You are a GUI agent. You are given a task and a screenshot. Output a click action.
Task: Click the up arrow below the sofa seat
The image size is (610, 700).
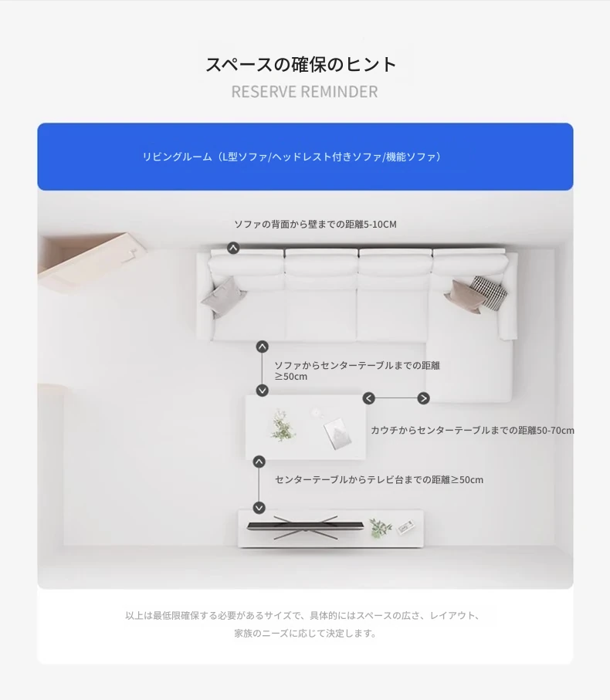pos(262,347)
